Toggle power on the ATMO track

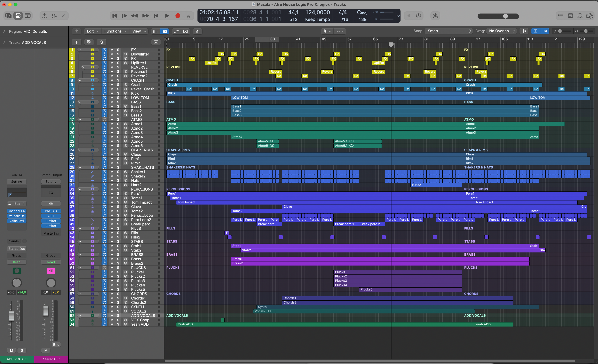click(x=104, y=119)
